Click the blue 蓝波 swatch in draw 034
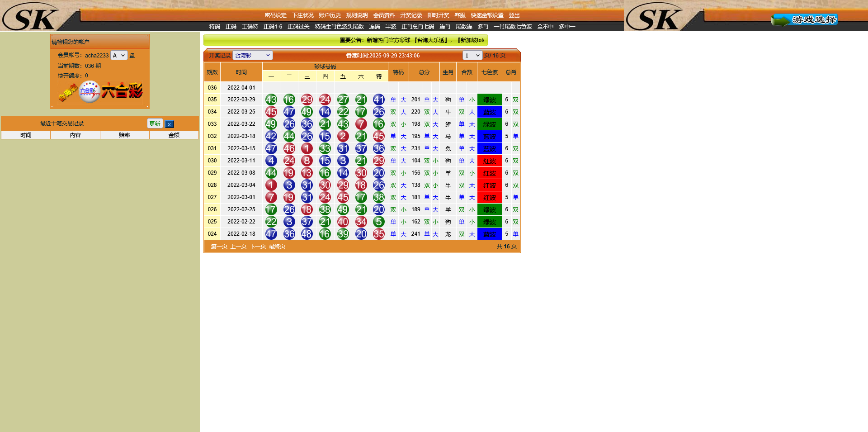Screen dimensions: 868x432 (490, 112)
